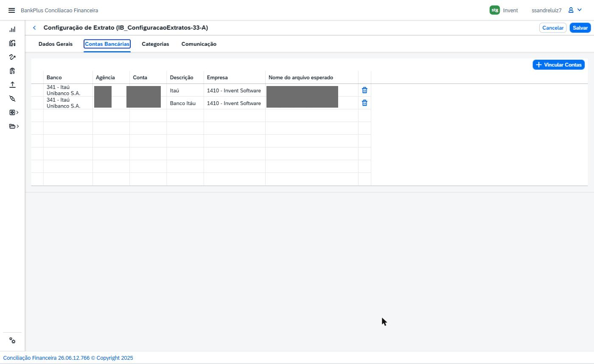The width and height of the screenshot is (594, 364).
Task: Expand the user menu dropdown arrow
Action: tap(580, 10)
